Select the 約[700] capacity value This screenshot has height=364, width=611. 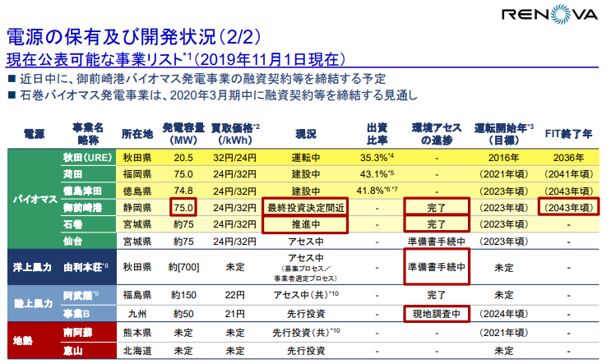[183, 267]
